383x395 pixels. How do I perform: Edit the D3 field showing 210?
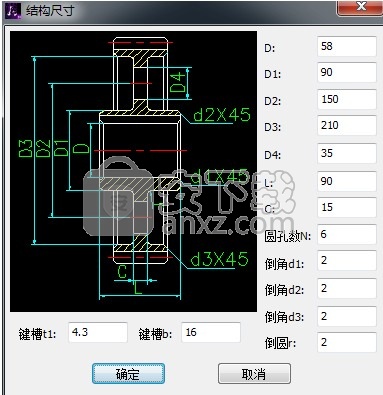[347, 125]
